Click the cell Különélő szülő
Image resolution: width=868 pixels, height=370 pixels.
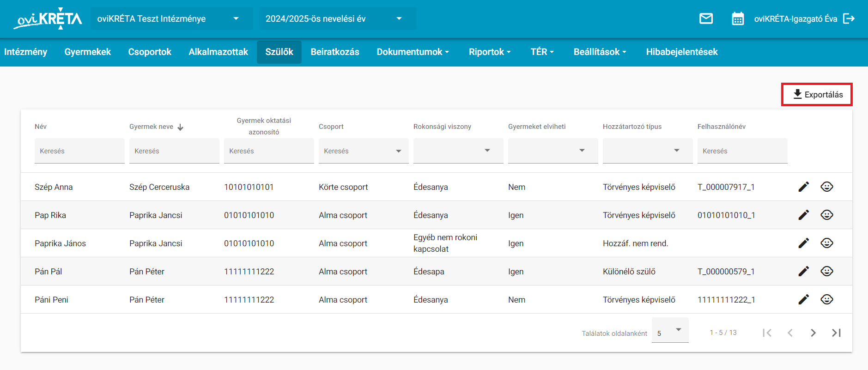pos(629,272)
